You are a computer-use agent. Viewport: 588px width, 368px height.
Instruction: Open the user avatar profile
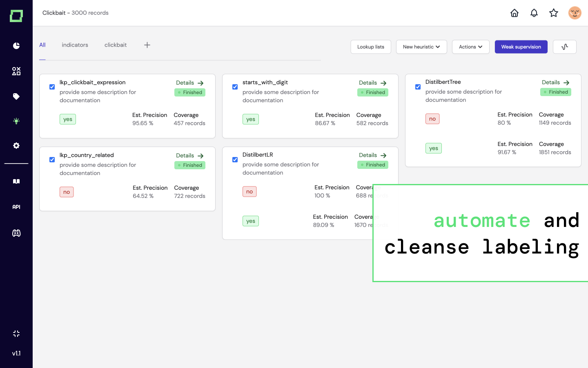tap(575, 13)
